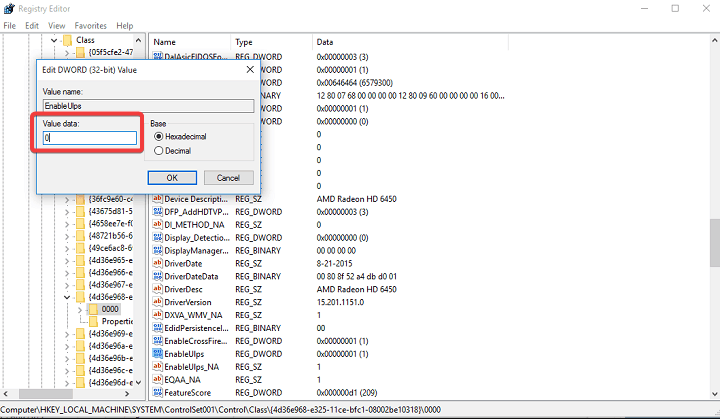Click the string icon beside DI_METHOD_NA
Screen dimensions: 720x419
coord(158,225)
